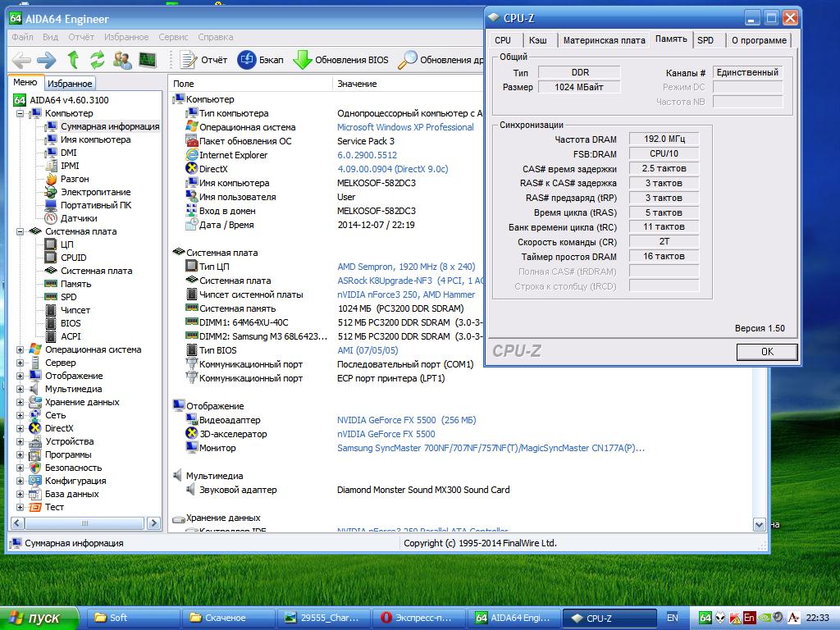Click the Refresh icon in AIDA64 toolbar

click(x=97, y=59)
